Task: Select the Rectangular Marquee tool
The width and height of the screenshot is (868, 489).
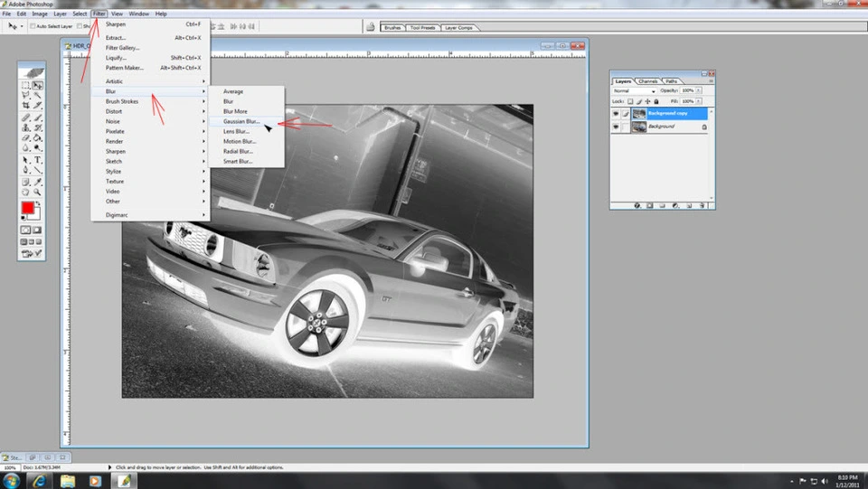Action: point(25,85)
